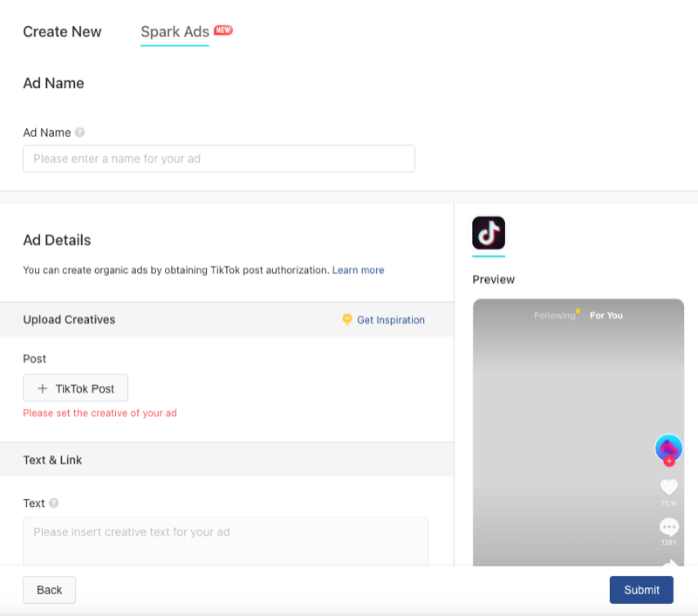Click the Ad Name help question icon
The image size is (698, 616).
pyautogui.click(x=79, y=133)
